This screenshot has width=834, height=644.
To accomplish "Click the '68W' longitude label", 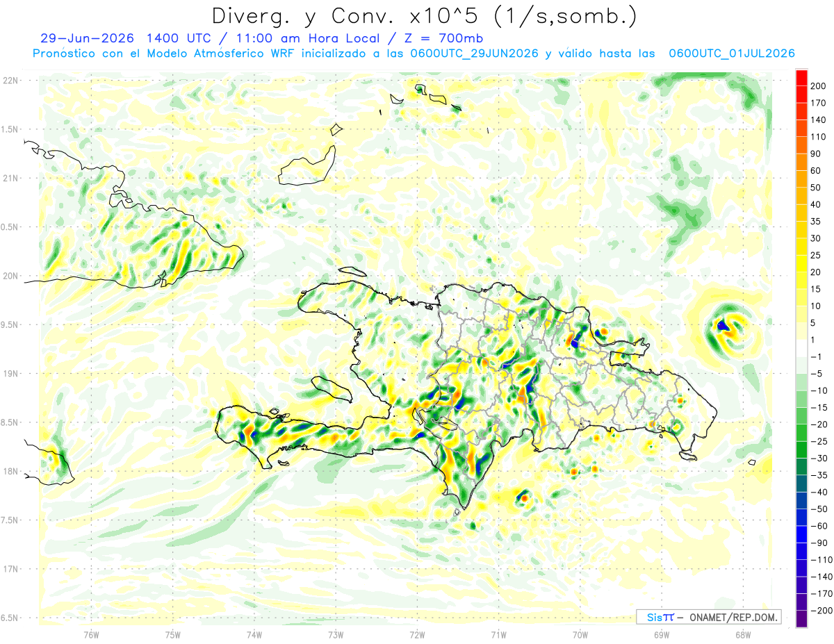I will click(x=742, y=634).
